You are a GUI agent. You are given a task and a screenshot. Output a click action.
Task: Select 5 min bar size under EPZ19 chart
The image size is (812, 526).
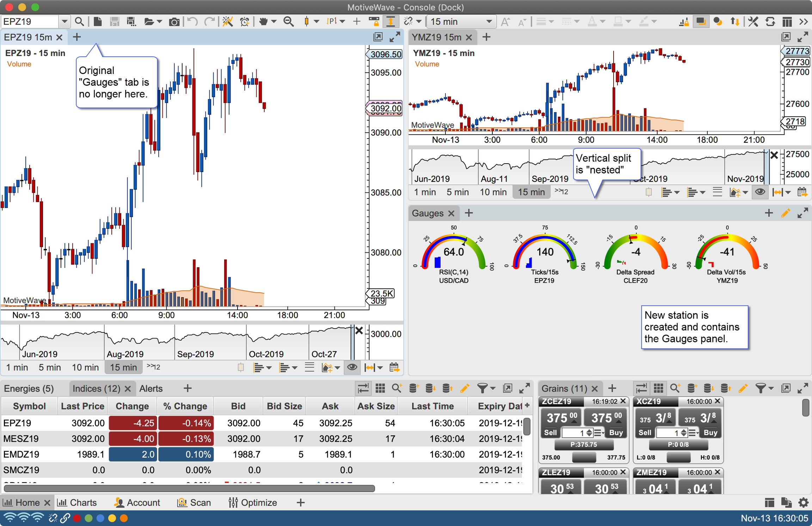(50, 367)
